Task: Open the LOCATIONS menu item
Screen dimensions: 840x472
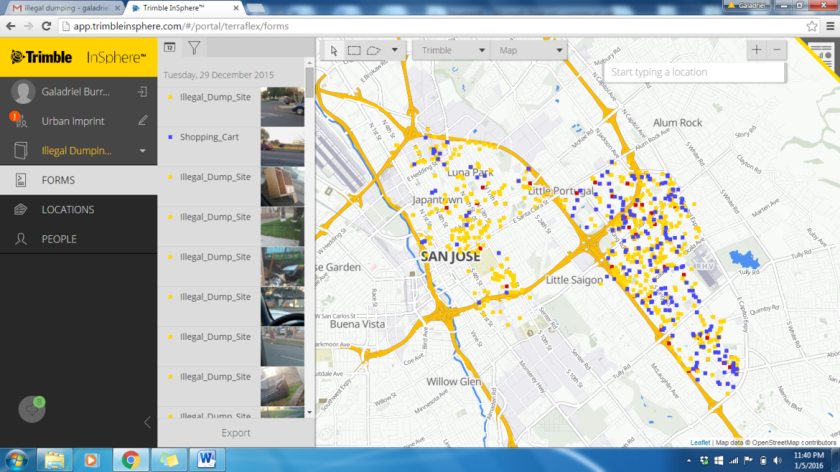Action: pyautogui.click(x=79, y=209)
